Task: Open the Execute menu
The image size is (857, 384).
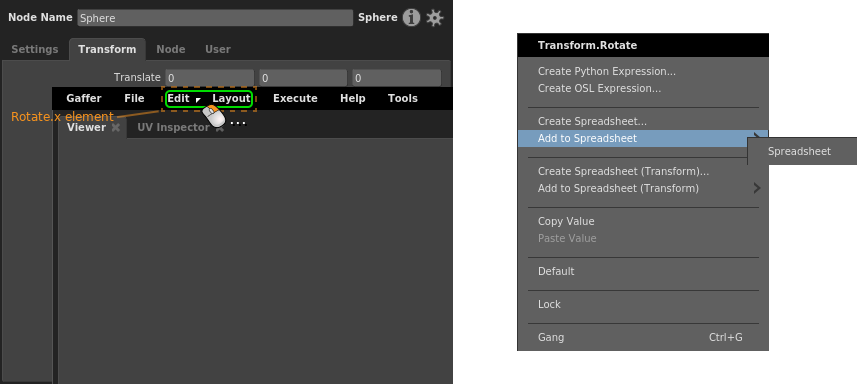Action: click(295, 98)
